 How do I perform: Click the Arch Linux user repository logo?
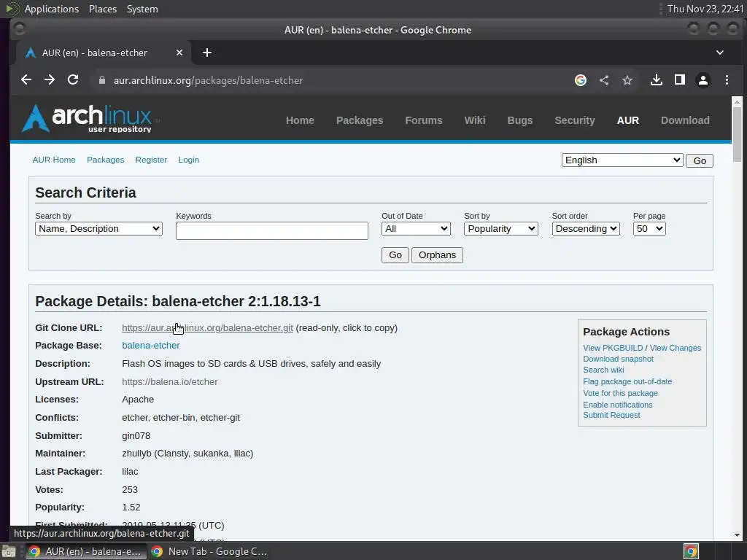point(88,118)
